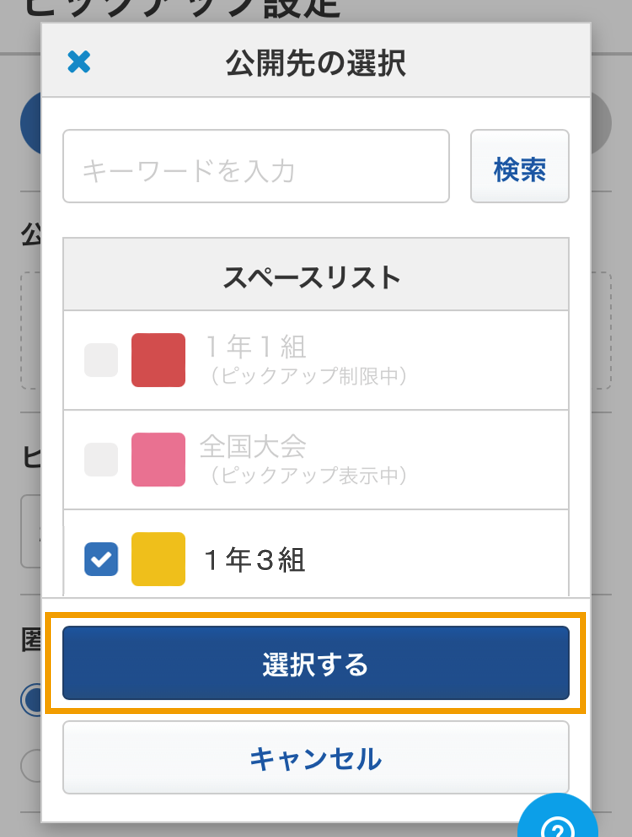The image size is (632, 837).
Task: Toggle the disabled 1年1組 checkbox
Action: click(x=101, y=360)
